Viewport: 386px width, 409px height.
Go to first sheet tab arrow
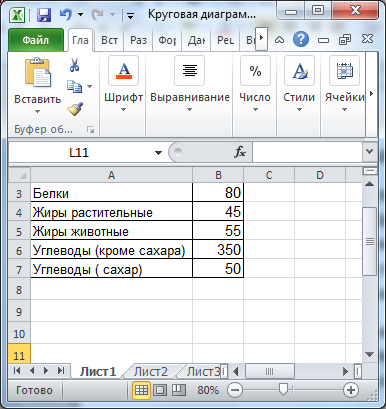pyautogui.click(x=17, y=371)
